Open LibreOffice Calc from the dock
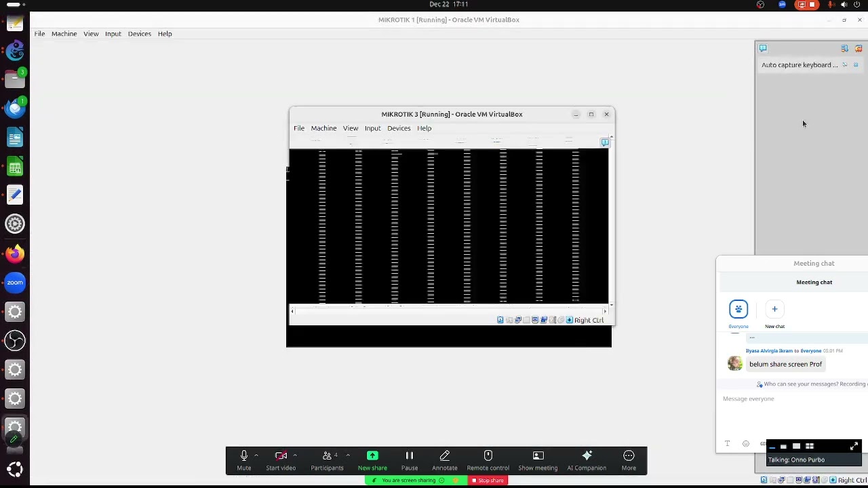Screen dimensions: 868x488 tap(15, 167)
